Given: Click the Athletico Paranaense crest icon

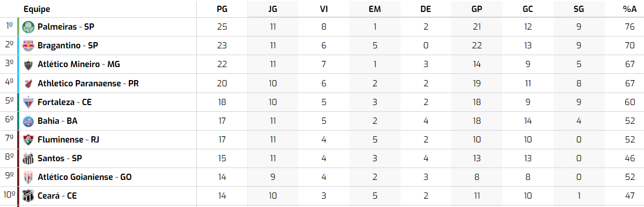Looking at the screenshot, I should [x=28, y=83].
